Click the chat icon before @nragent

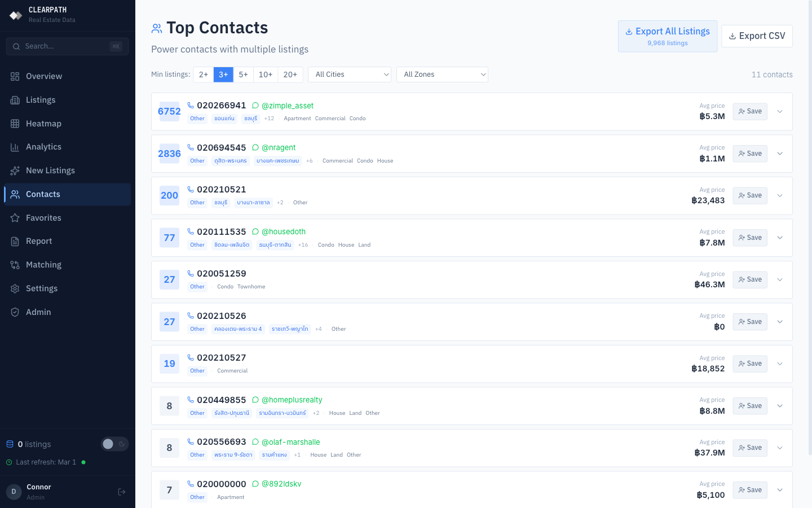click(255, 148)
